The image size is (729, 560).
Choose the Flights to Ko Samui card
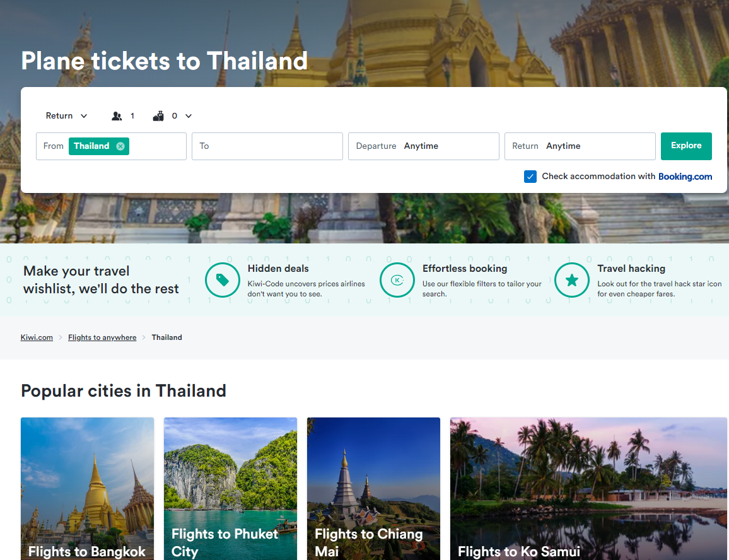tap(588, 488)
